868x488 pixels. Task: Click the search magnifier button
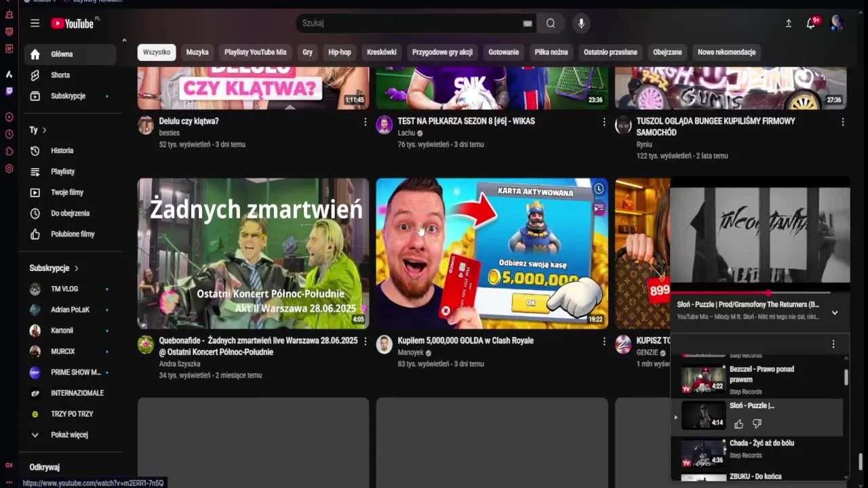pyautogui.click(x=551, y=23)
